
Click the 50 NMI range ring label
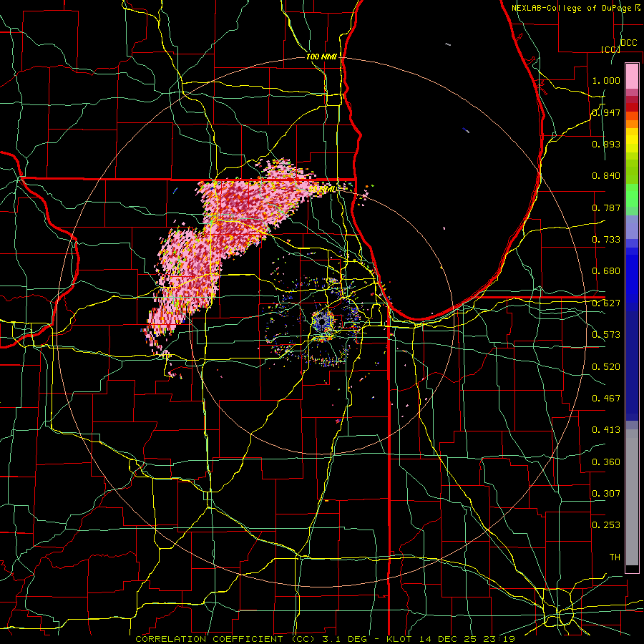[323, 190]
